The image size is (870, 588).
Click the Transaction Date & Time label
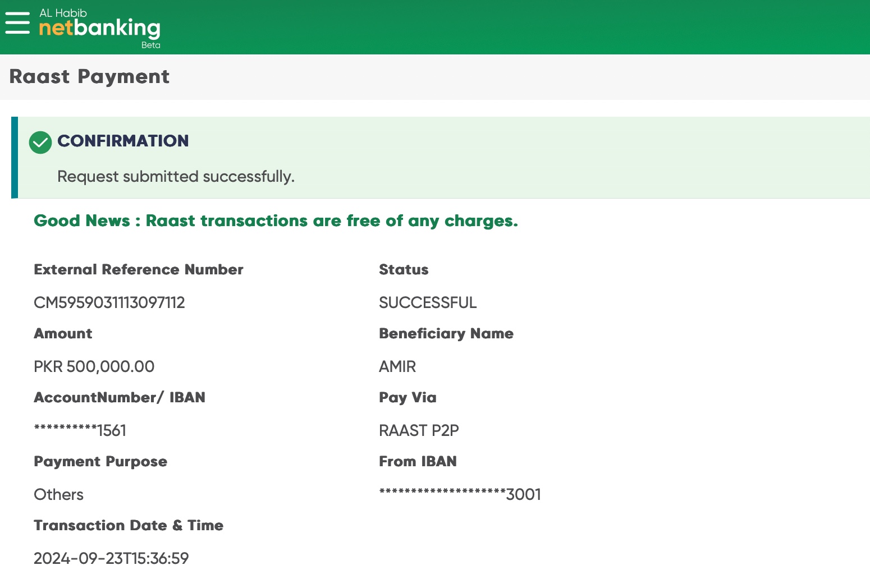(129, 526)
